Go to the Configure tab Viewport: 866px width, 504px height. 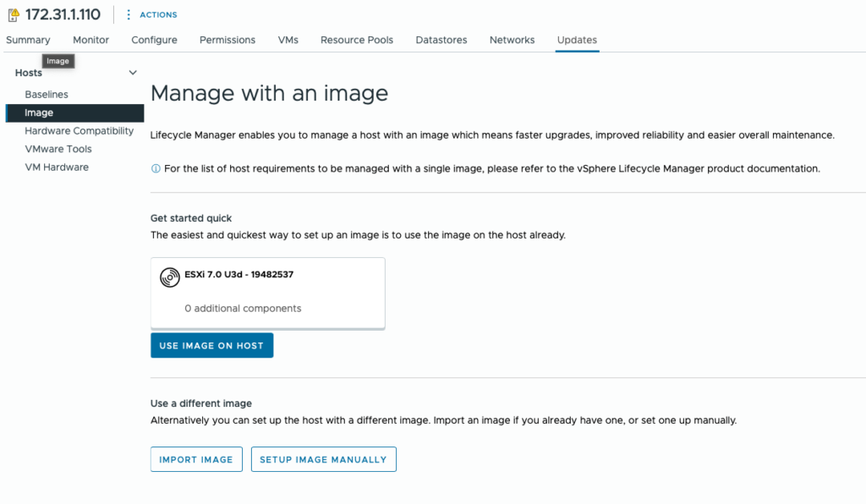pyautogui.click(x=154, y=40)
